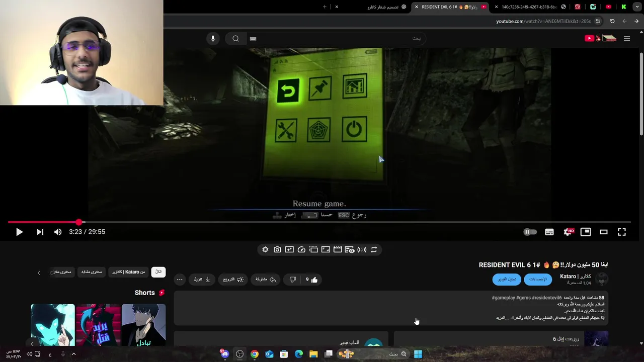Play the paused YouTube video

pos(19,232)
